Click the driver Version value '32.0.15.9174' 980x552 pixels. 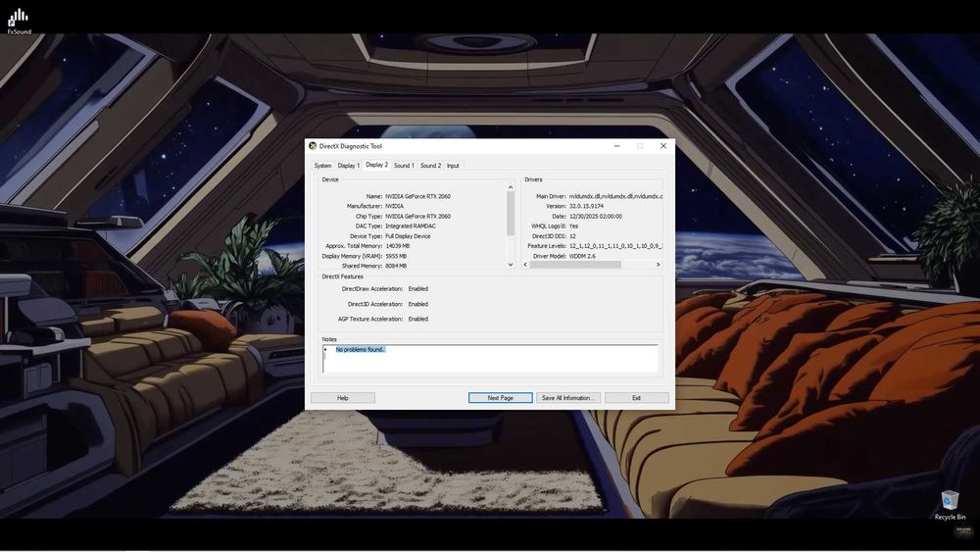pos(586,206)
